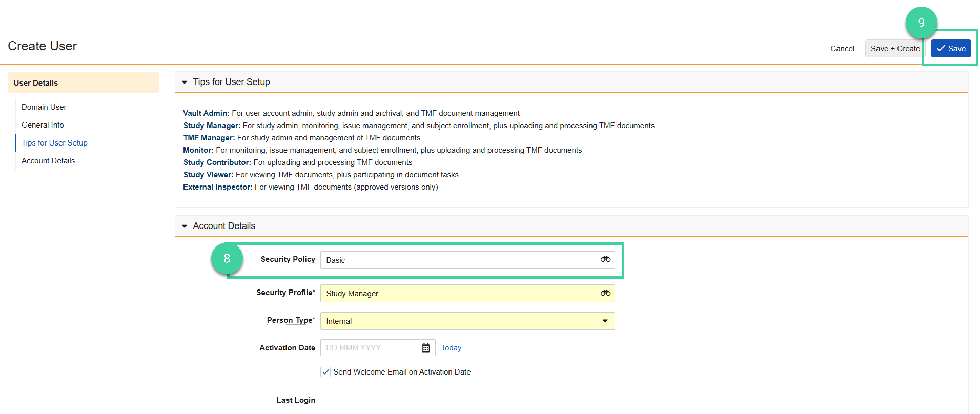Click the Vault Admin tip text
980x414 pixels.
[351, 113]
